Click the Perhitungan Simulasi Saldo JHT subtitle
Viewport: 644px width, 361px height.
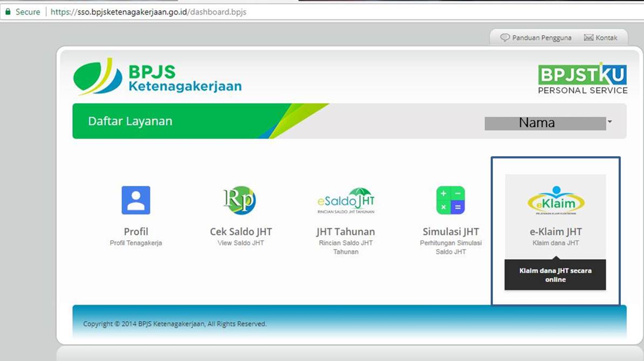point(450,247)
